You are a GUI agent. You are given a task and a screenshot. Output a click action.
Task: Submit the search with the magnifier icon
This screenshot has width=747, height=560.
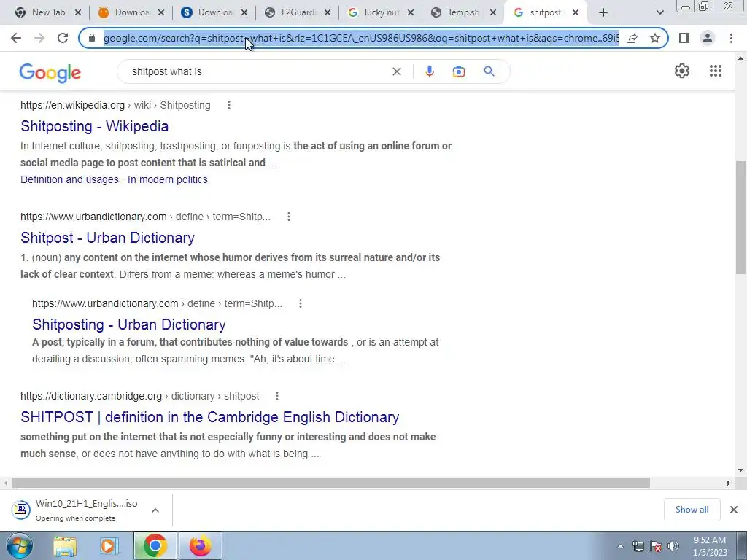pyautogui.click(x=489, y=71)
